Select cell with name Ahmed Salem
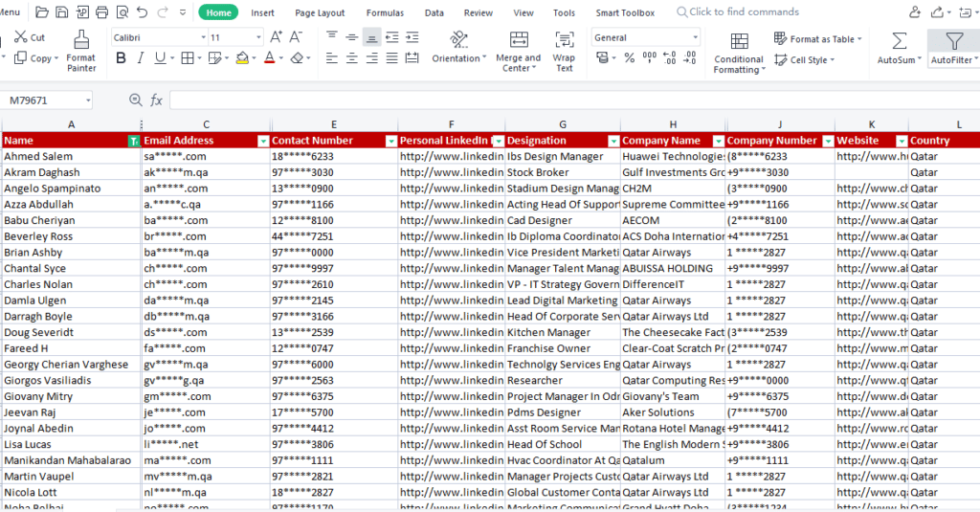This screenshot has height=512, width=980. (71, 156)
